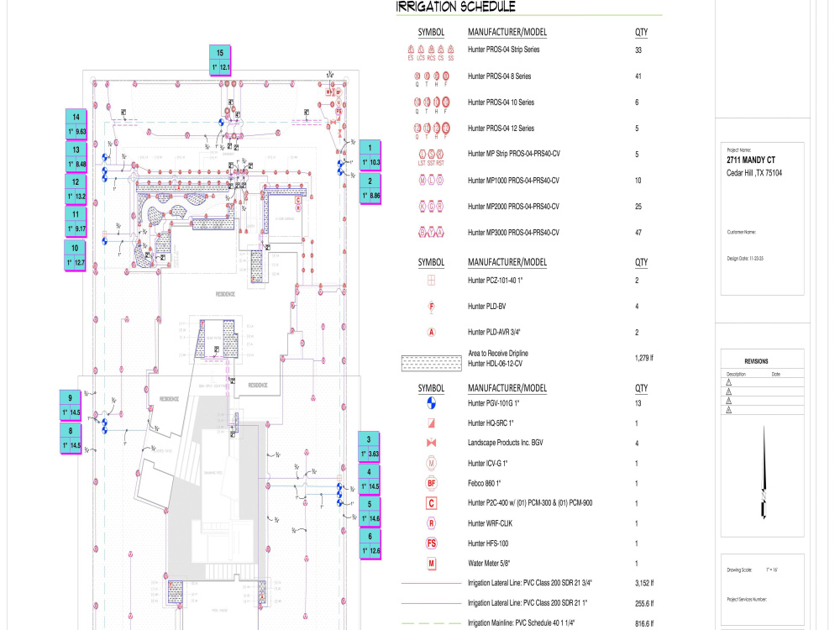
Task: Click the 255.6 lf lateral line quantity
Action: (644, 603)
